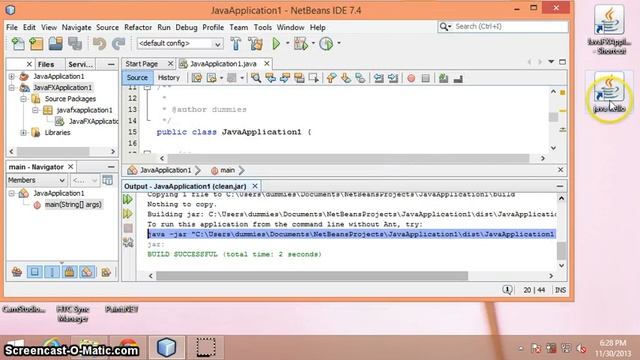Click the Find Next Occurrence icon
The width and height of the screenshot is (640, 360).
click(x=285, y=78)
